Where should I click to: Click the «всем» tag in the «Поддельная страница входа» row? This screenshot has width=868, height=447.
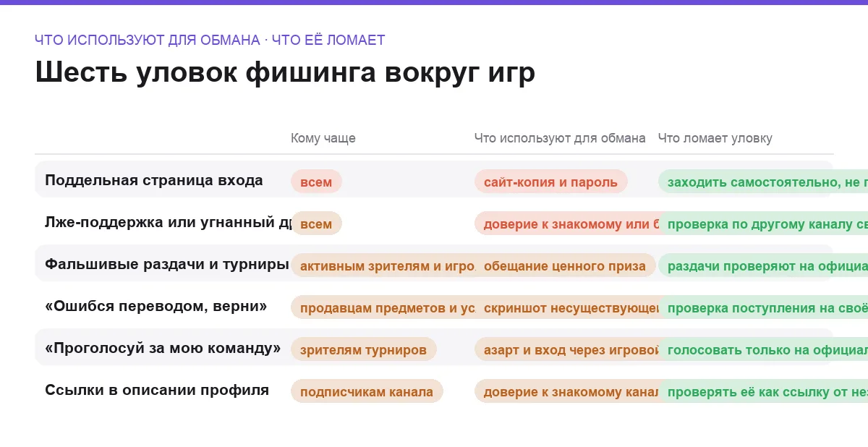click(x=316, y=182)
